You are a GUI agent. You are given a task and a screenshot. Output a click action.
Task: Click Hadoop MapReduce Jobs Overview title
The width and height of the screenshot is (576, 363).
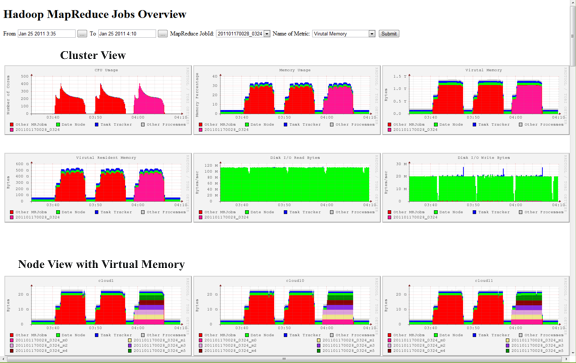click(95, 14)
